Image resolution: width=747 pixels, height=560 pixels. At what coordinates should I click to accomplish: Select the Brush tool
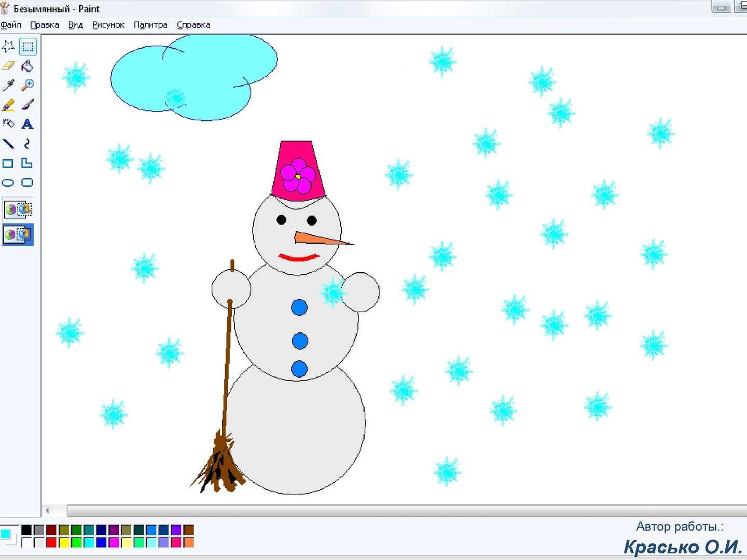coord(27,105)
